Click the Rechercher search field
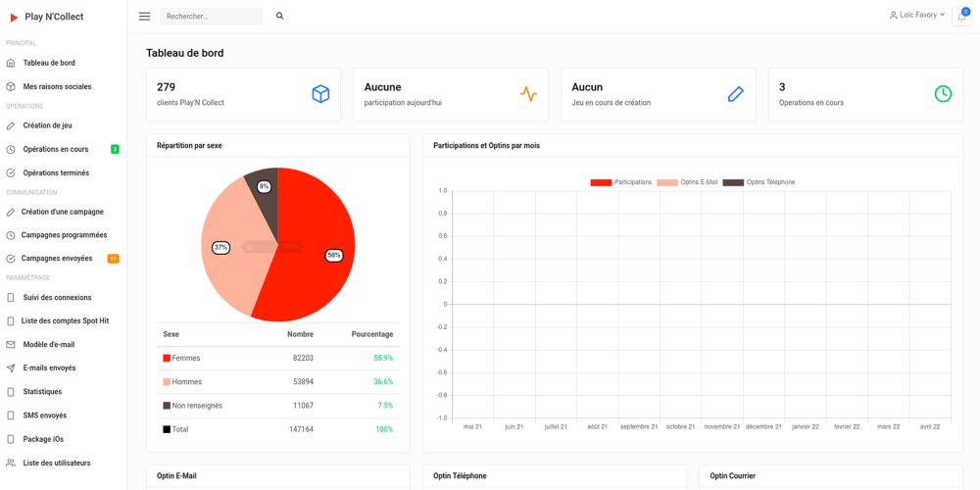Viewport: 980px width, 490px height. coord(211,17)
